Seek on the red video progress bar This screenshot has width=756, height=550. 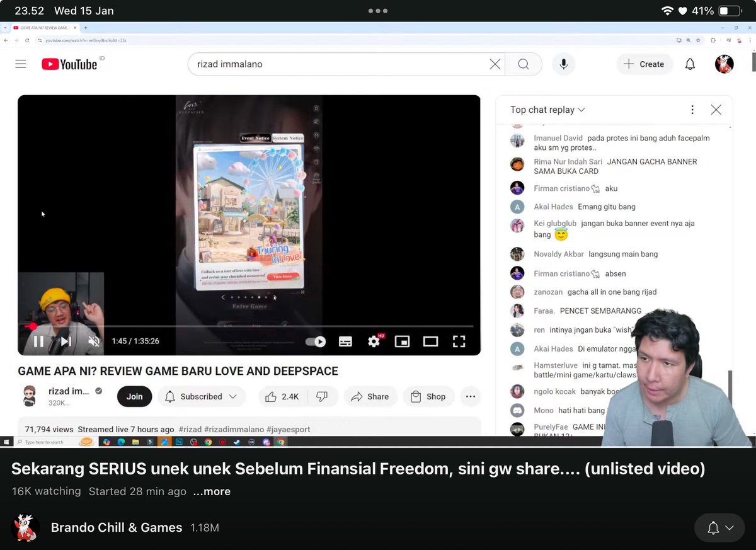pyautogui.click(x=249, y=326)
